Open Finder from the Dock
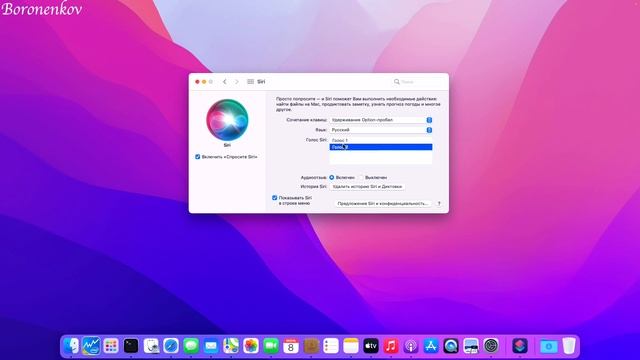The width and height of the screenshot is (640, 360). [x=71, y=346]
